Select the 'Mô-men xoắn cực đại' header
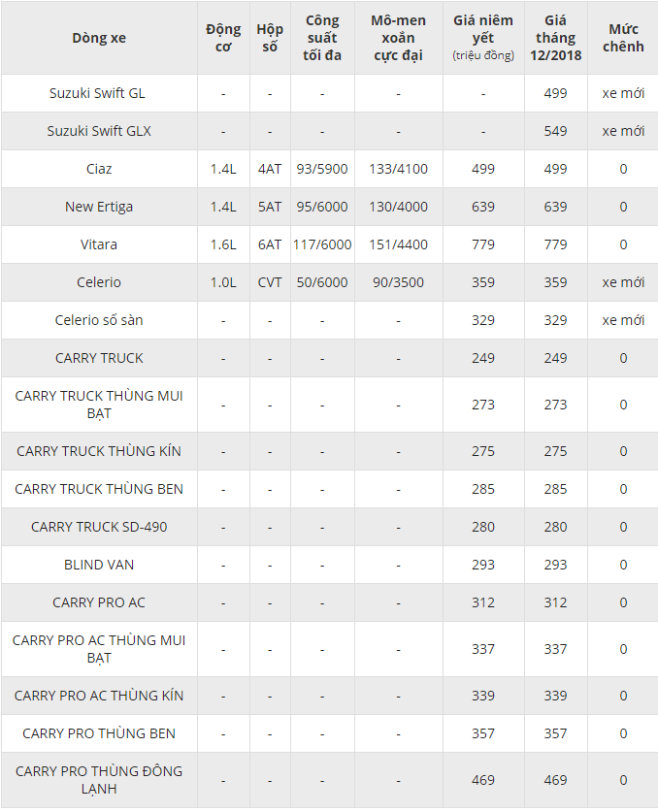This screenshot has width=658, height=812. tap(399, 38)
